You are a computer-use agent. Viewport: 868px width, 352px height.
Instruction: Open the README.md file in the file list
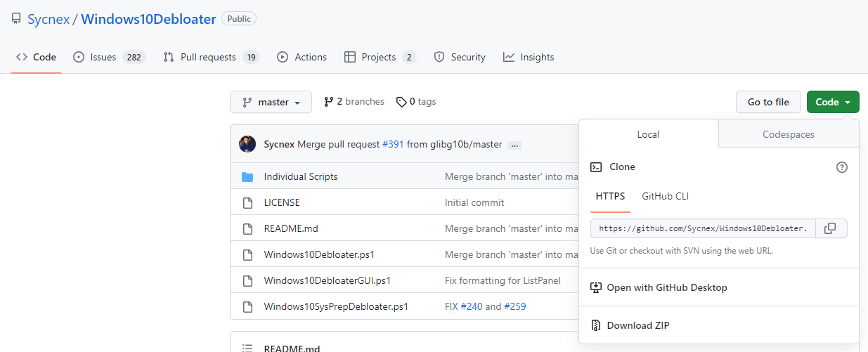[x=291, y=228]
